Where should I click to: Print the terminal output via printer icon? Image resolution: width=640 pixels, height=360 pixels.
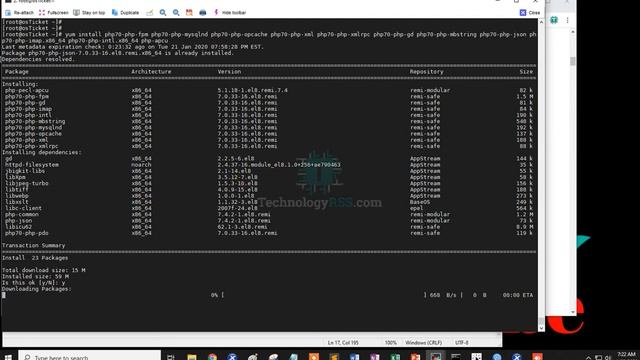(203, 13)
